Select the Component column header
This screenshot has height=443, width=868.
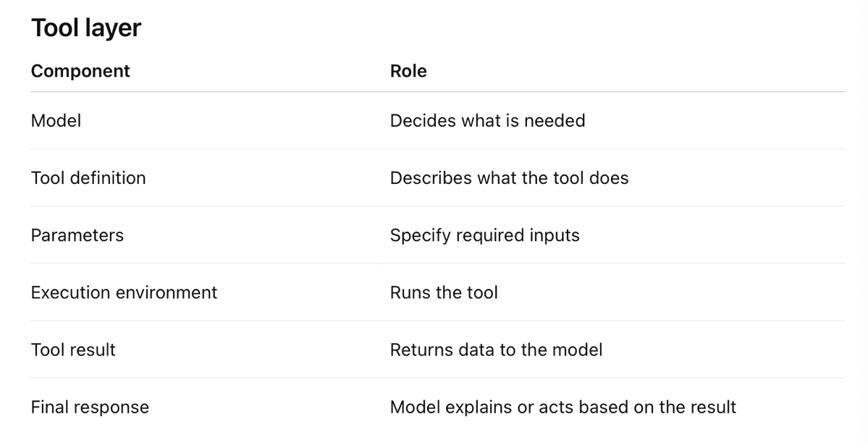[80, 71]
